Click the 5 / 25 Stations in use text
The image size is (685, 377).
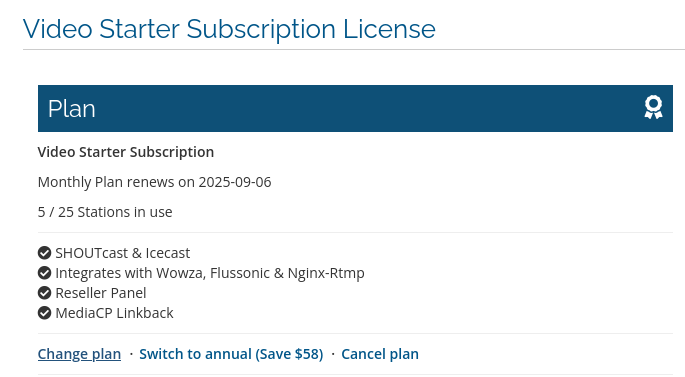[105, 212]
